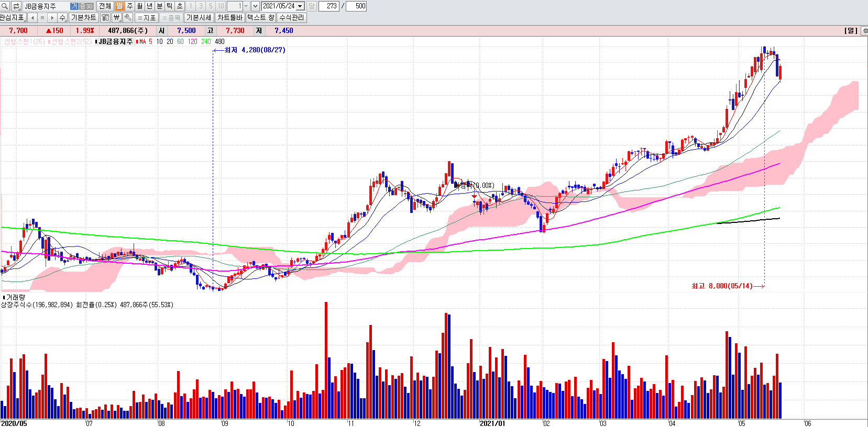The width and height of the screenshot is (868, 427).
Task: Open the stock search magnifier icon
Action: click(5, 6)
